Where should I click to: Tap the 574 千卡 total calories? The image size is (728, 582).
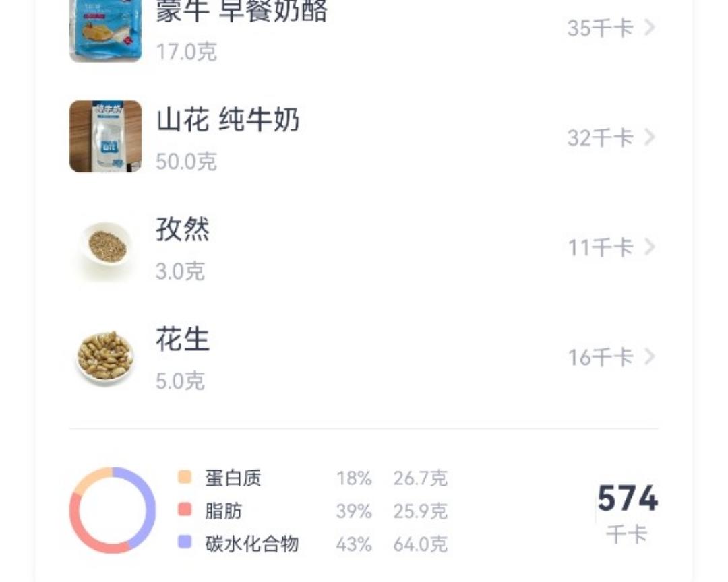(x=627, y=510)
